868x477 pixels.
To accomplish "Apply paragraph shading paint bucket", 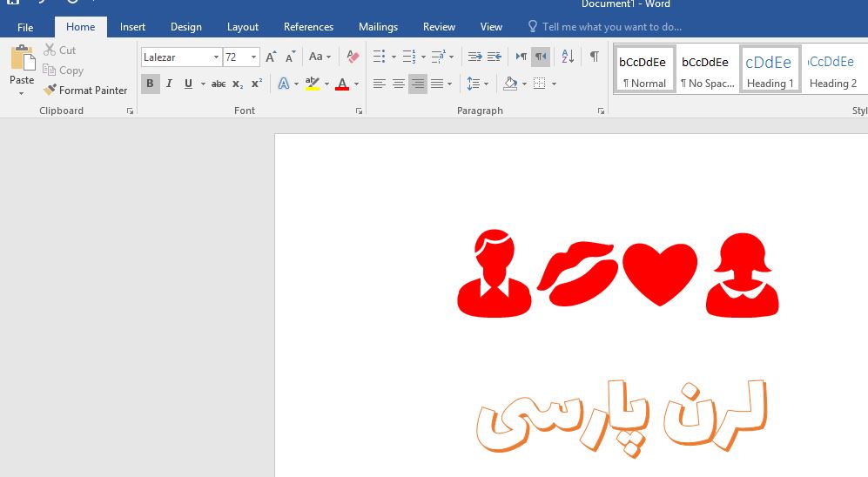I will 510,84.
